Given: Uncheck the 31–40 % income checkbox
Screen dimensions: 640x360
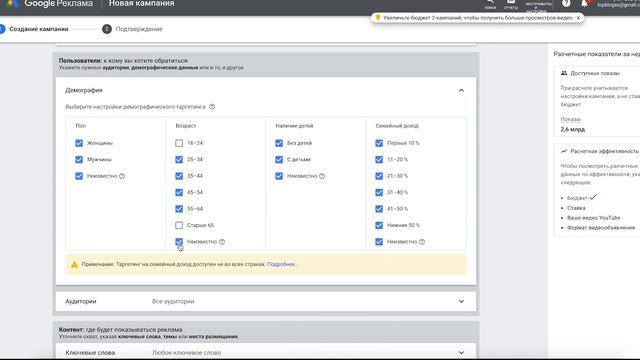Looking at the screenshot, I should click(x=379, y=192).
